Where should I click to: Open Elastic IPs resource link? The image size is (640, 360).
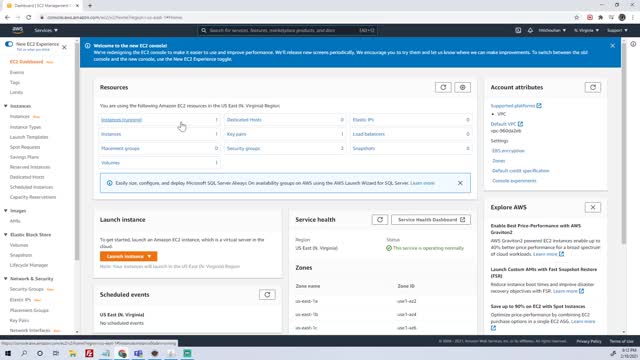pos(363,120)
